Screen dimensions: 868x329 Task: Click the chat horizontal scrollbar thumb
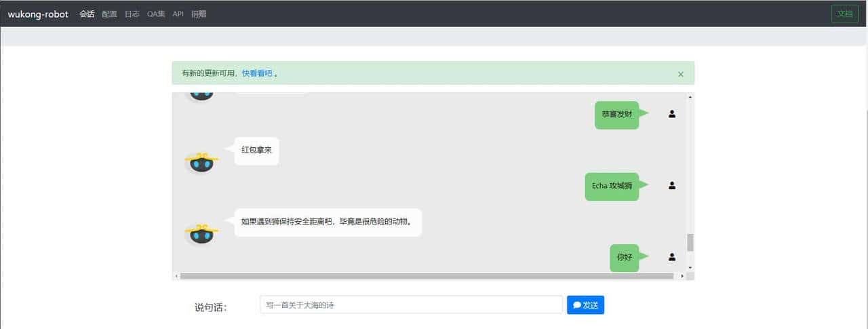coord(427,276)
